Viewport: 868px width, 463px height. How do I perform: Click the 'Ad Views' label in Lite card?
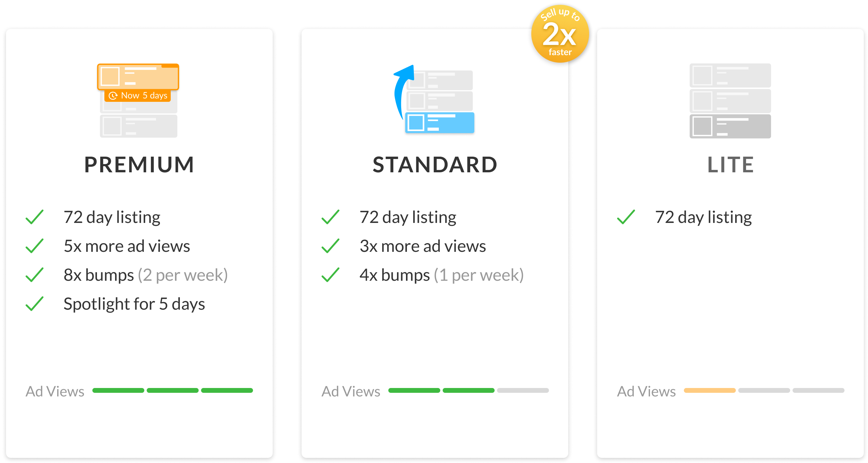(646, 391)
